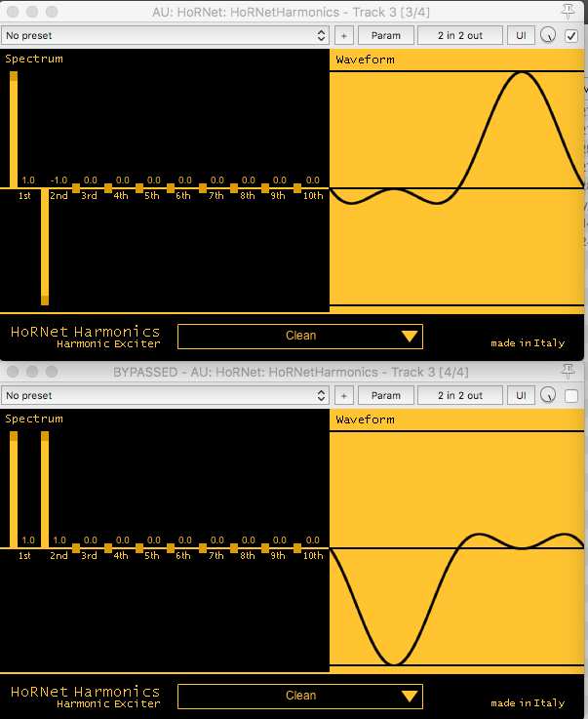Open Clean mode dropdown in bottom window

[x=300, y=696]
